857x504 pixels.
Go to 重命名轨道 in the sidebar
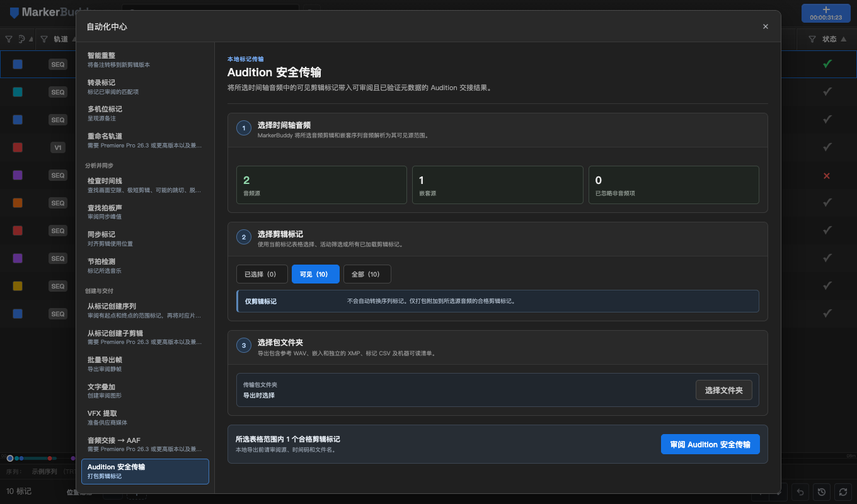[145, 140]
